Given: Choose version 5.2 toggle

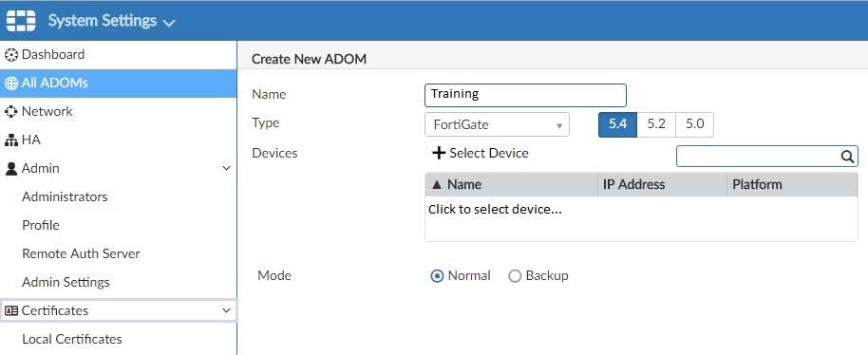Looking at the screenshot, I should [656, 124].
